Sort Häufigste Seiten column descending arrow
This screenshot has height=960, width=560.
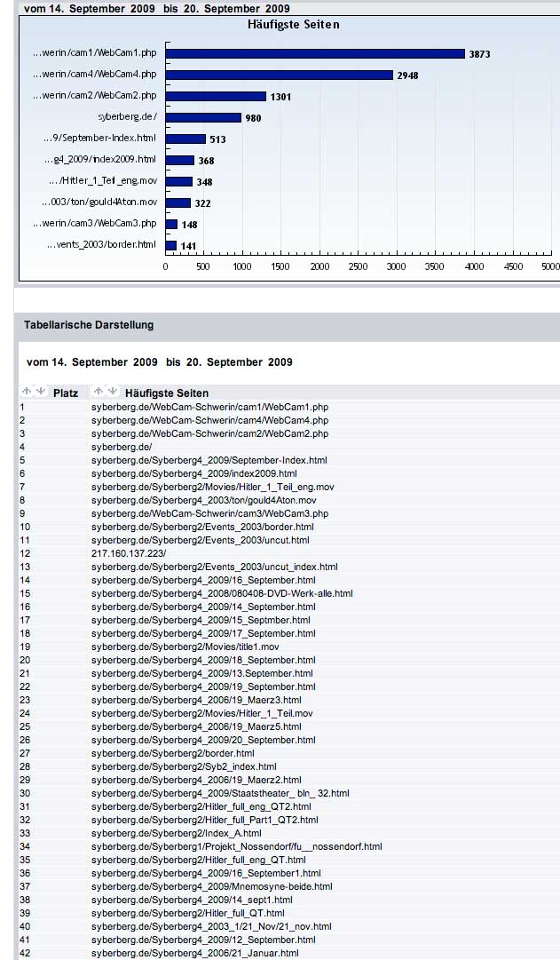pos(112,392)
